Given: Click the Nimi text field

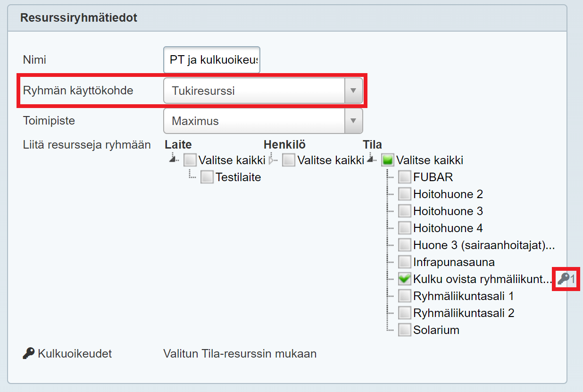Looking at the screenshot, I should [212, 60].
